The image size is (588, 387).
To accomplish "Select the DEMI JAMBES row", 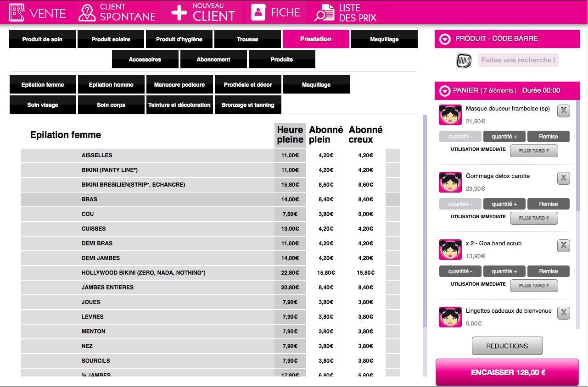I will coord(211,258).
